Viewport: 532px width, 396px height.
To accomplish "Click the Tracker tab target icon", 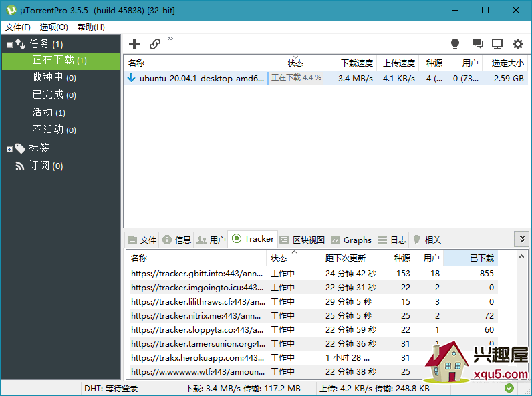I will click(x=237, y=238).
